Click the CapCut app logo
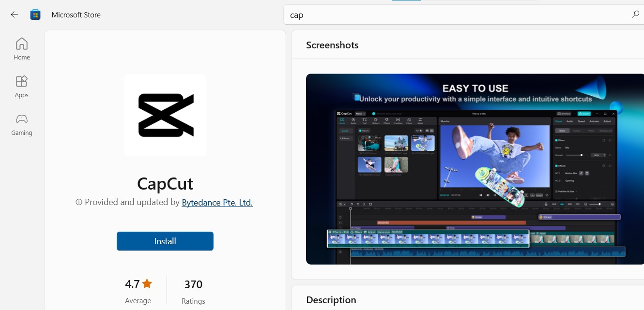Screen dimensions: 644x310 (x=165, y=115)
